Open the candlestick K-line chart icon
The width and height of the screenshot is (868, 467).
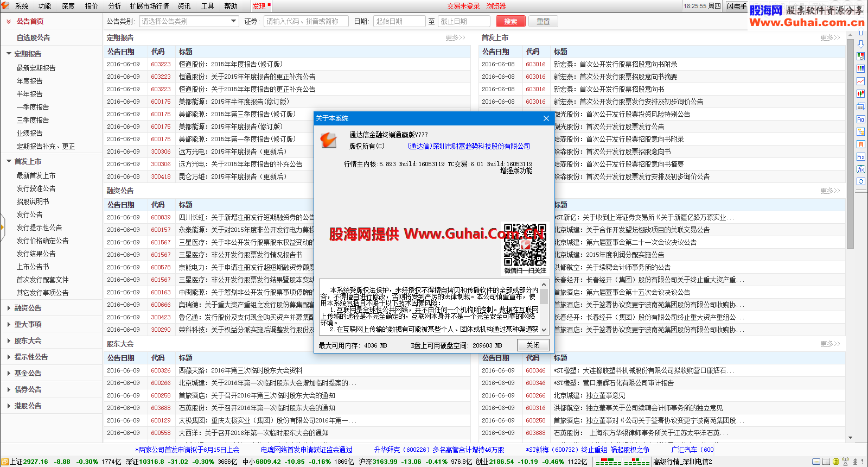[860, 94]
